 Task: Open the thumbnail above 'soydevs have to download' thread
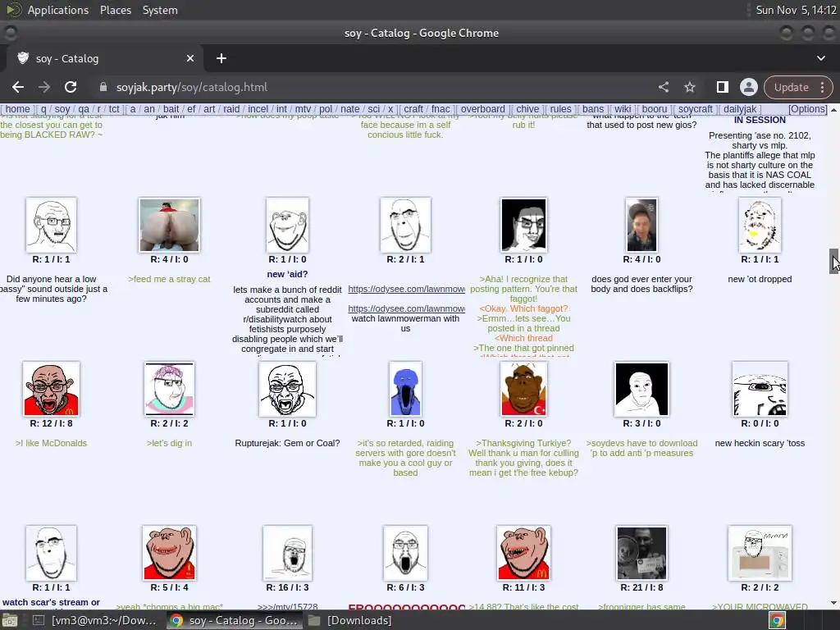[x=641, y=390]
